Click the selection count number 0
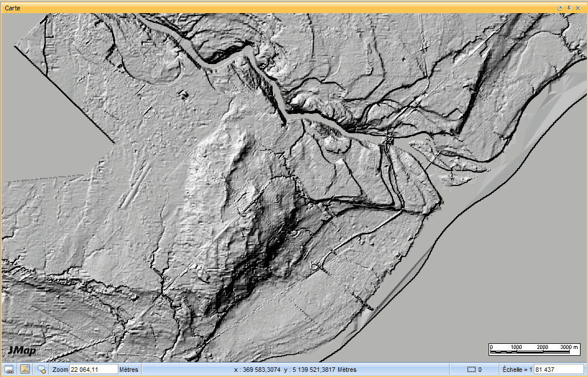Image resolution: width=588 pixels, height=377 pixels. 480,370
